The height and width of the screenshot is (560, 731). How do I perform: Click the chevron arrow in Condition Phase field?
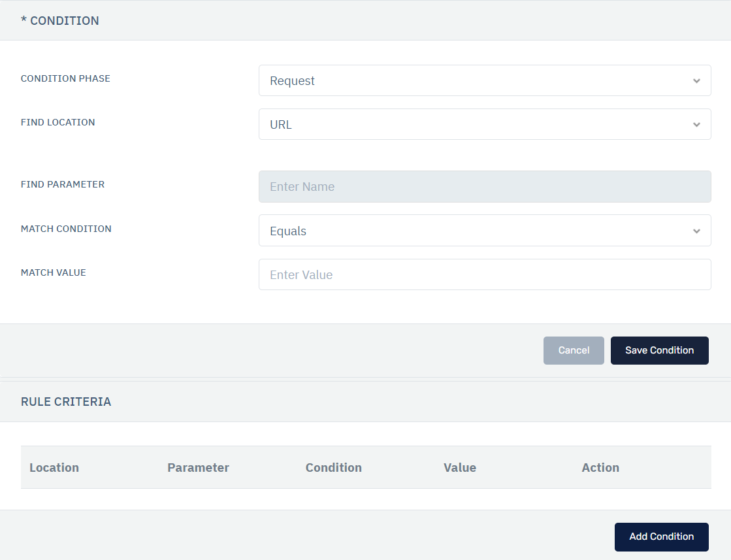(x=696, y=81)
